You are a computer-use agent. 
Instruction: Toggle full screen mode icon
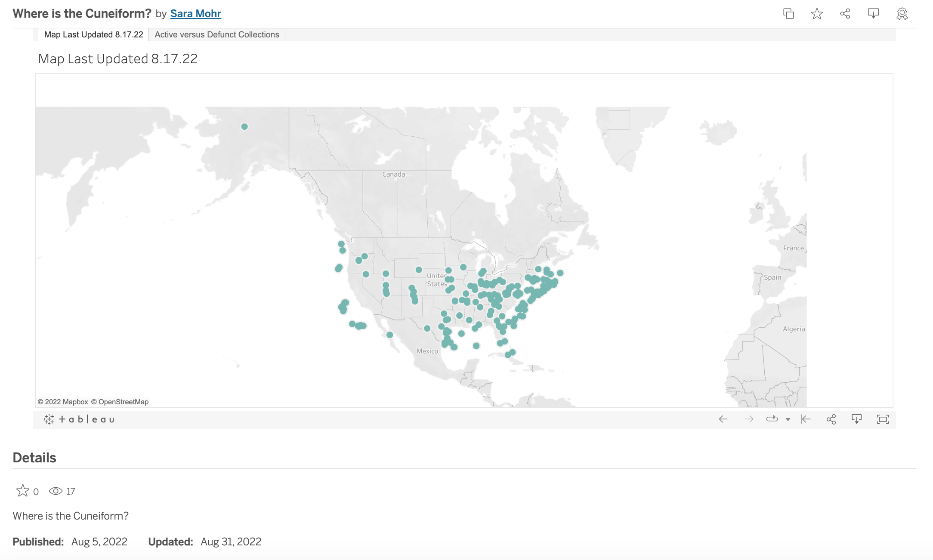[883, 419]
